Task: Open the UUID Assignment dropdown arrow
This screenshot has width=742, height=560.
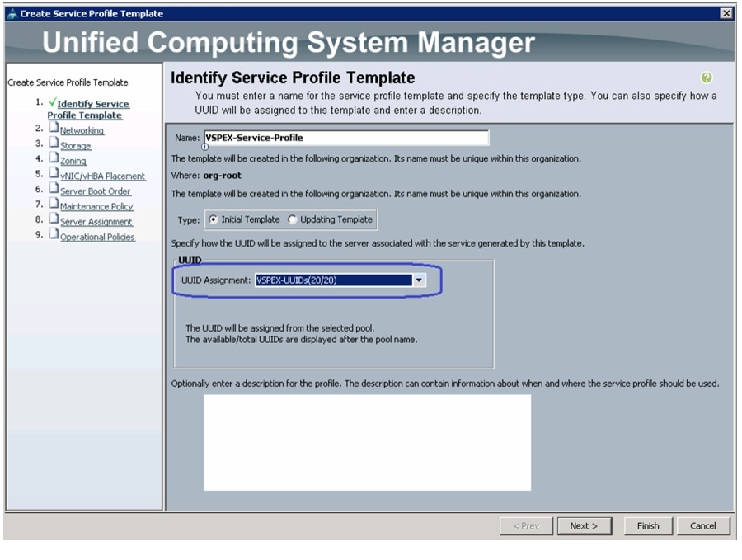Action: coord(419,280)
